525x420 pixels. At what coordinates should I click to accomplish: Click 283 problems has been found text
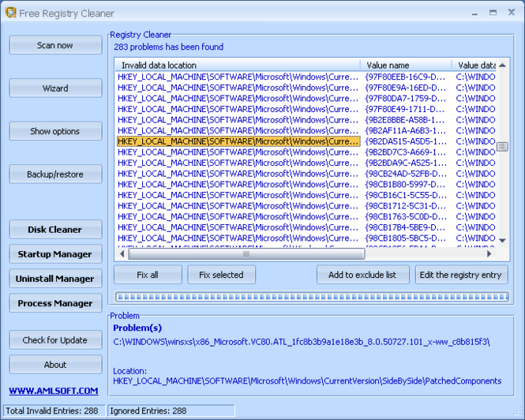click(168, 47)
